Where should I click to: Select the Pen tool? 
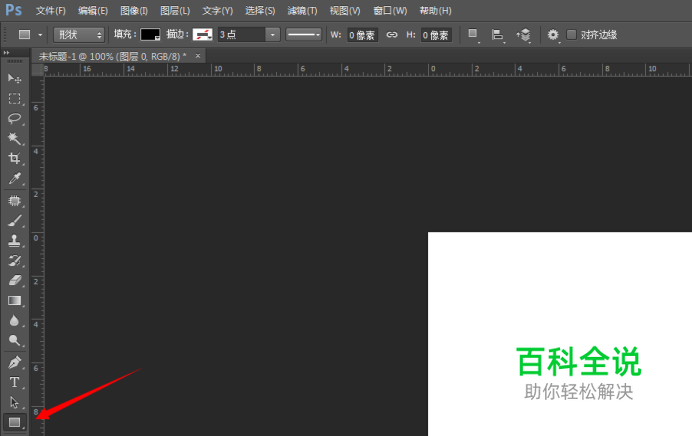pyautogui.click(x=14, y=362)
